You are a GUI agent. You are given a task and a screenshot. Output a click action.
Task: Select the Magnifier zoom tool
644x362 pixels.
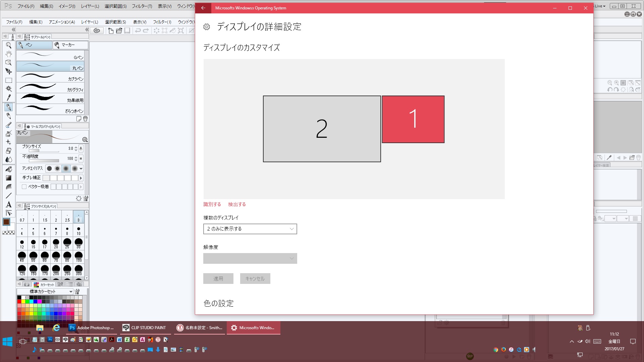point(9,45)
